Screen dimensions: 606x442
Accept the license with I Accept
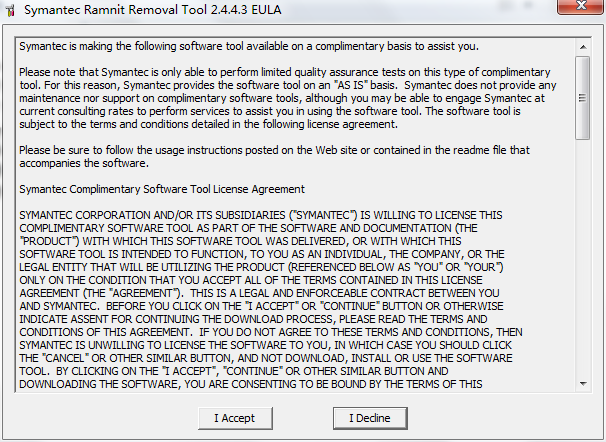[x=235, y=418]
